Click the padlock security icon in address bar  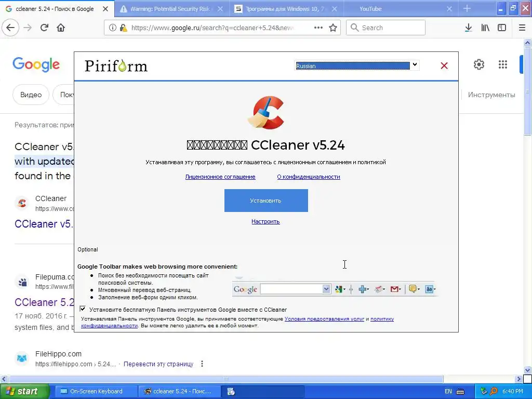coord(123,28)
